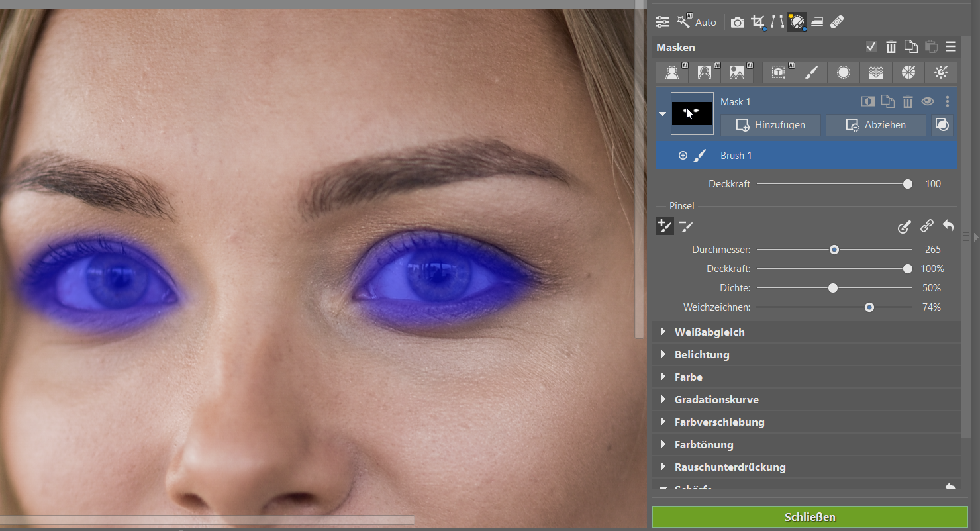Pick the AI subject mask icon
Viewport: 980px width, 531px height.
[x=672, y=73]
